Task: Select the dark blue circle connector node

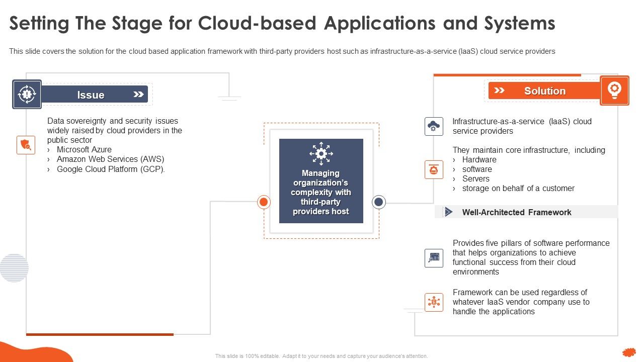Action: (x=378, y=202)
